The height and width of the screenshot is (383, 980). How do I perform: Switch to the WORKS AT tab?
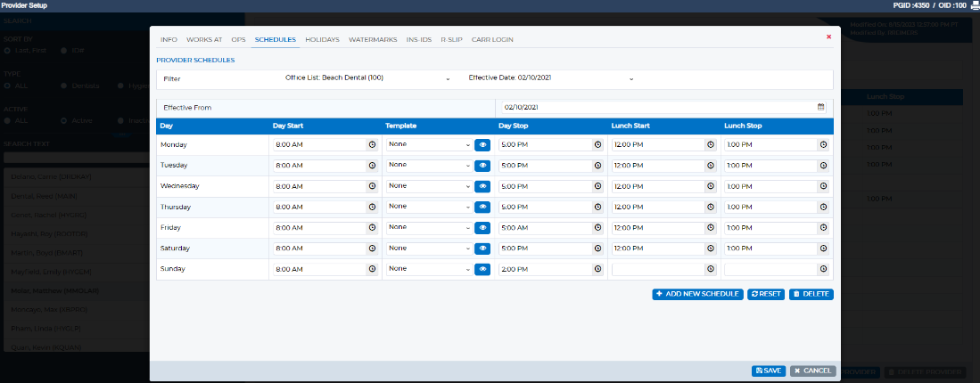(x=204, y=39)
